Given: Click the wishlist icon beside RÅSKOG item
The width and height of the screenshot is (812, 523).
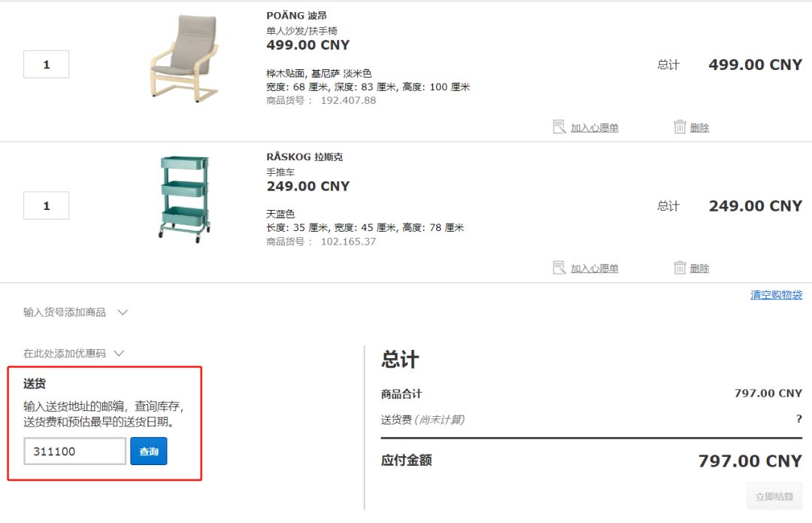Looking at the screenshot, I should click(x=559, y=267).
